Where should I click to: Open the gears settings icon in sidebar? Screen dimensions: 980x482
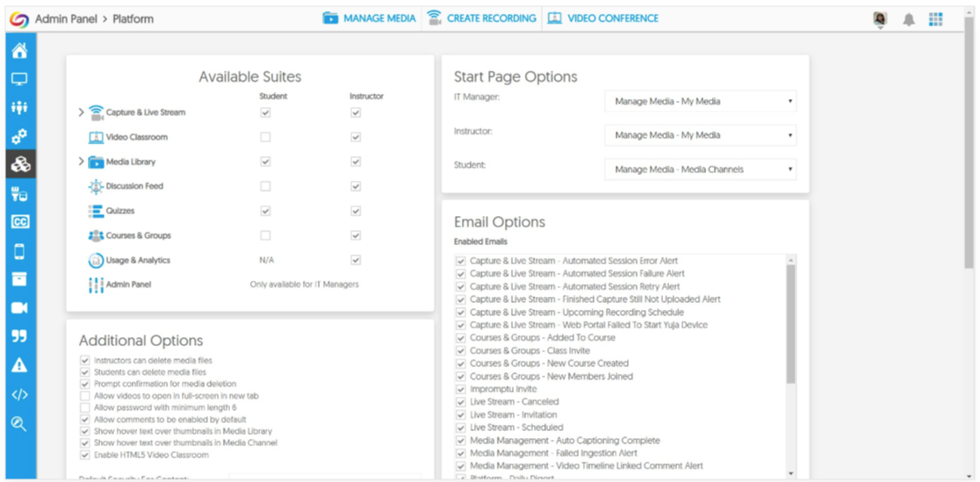pyautogui.click(x=19, y=136)
